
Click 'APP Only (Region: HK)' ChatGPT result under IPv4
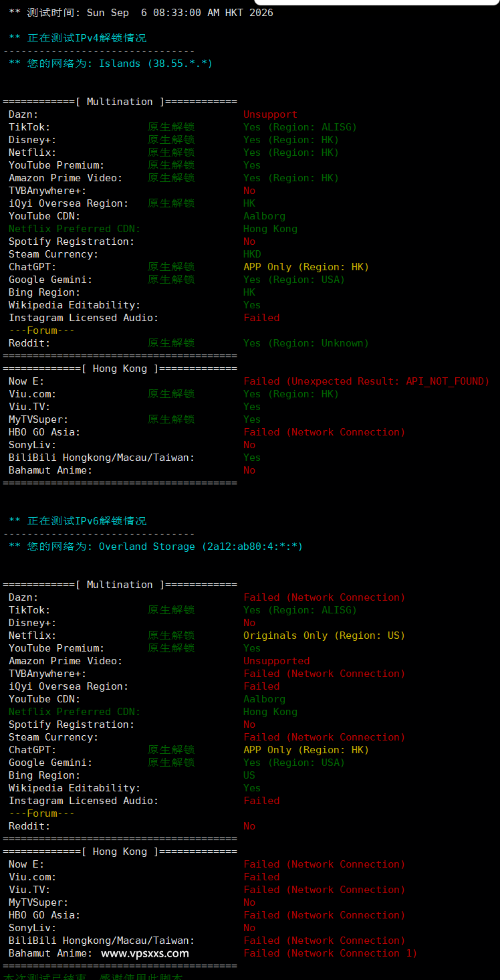click(x=306, y=267)
